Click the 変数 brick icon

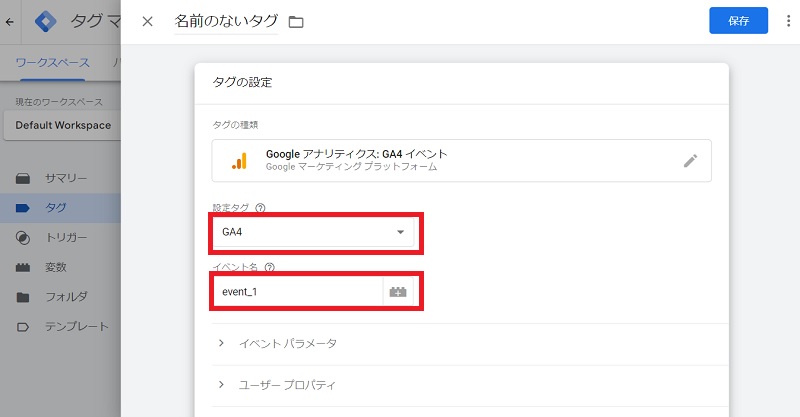click(x=23, y=267)
